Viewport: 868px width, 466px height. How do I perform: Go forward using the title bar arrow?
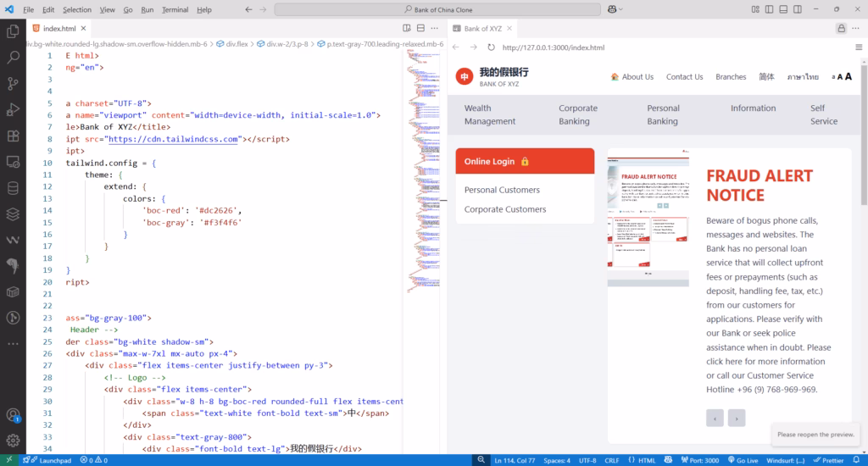point(263,9)
